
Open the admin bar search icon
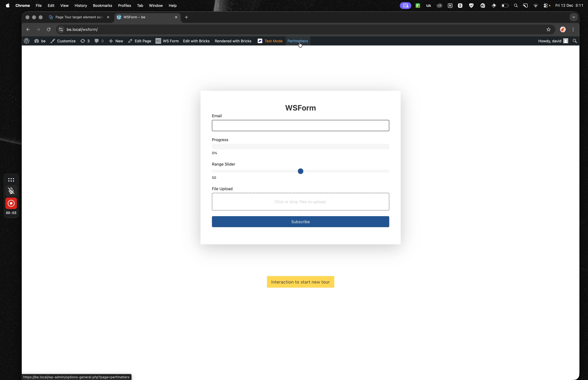click(575, 41)
